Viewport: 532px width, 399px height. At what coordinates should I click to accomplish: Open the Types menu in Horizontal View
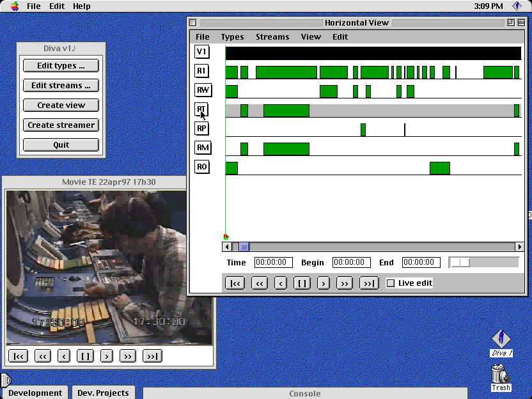[232, 37]
